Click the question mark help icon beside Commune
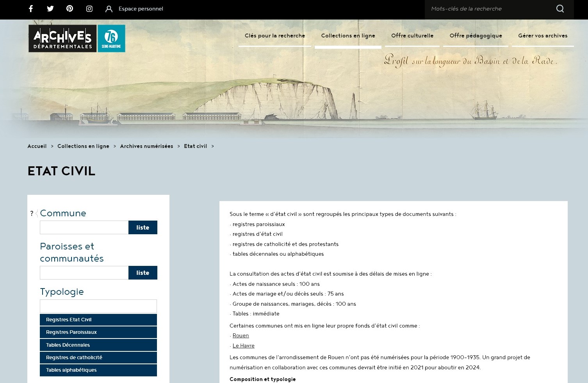This screenshot has height=383, width=588. click(x=32, y=214)
